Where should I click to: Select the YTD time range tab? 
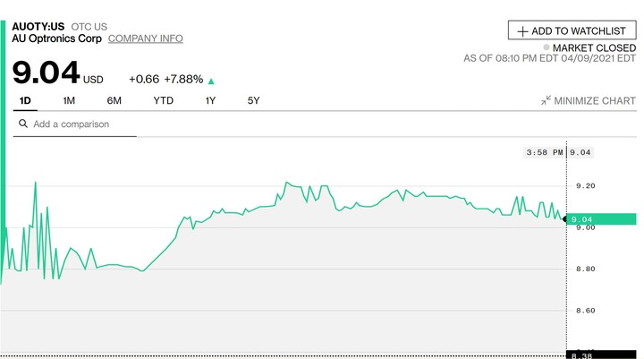click(x=163, y=100)
